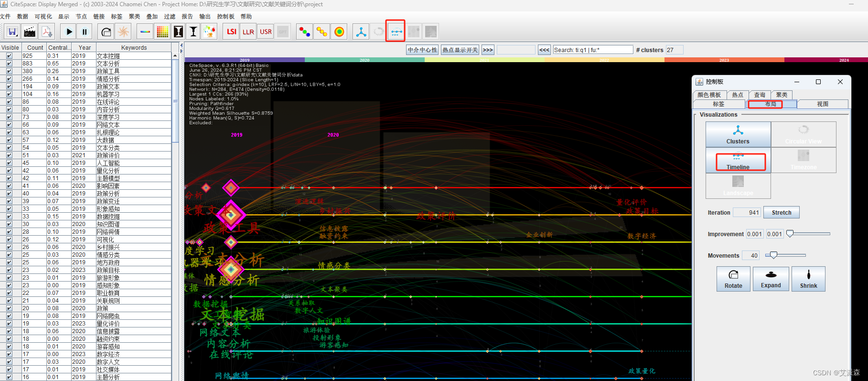Export to PDF using the PDF icon

coord(47,32)
